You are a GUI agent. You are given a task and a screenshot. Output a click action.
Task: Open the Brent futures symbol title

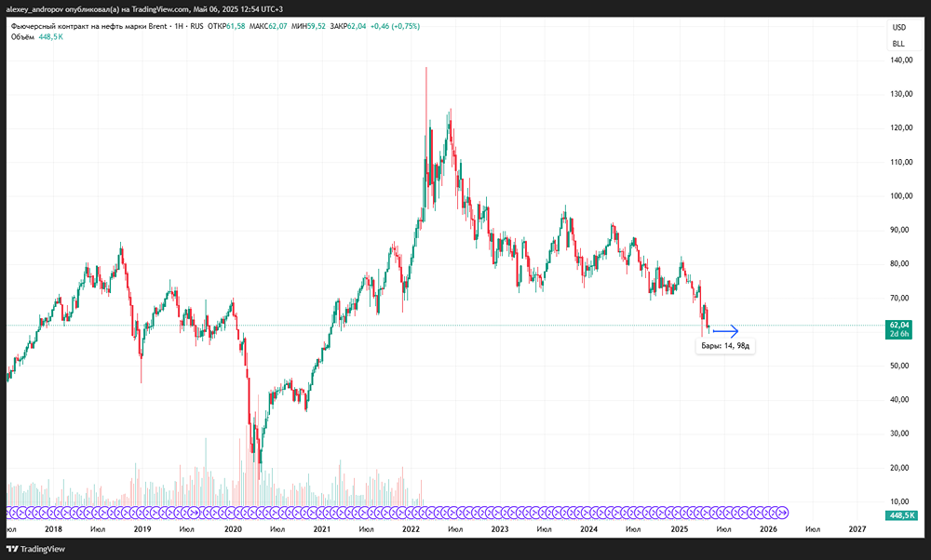coord(107,26)
